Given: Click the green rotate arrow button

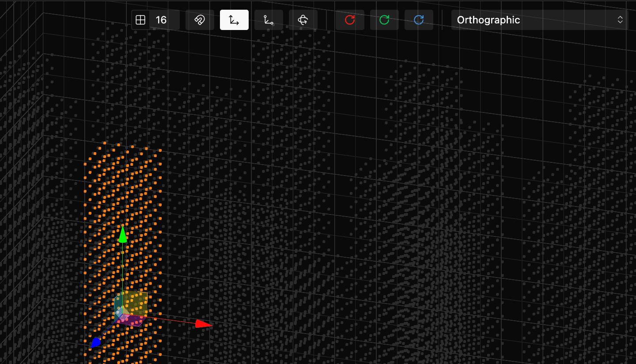Looking at the screenshot, I should (384, 20).
